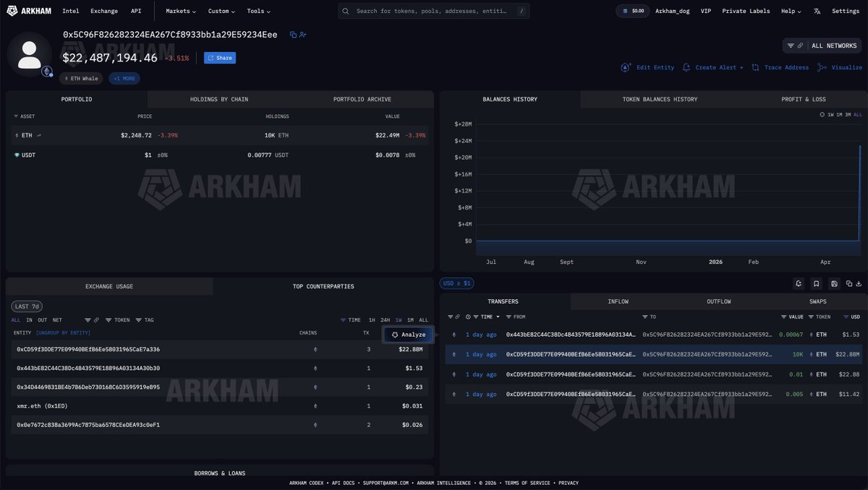Click the add-contact icon beside address
The image size is (868, 490).
tap(303, 35)
